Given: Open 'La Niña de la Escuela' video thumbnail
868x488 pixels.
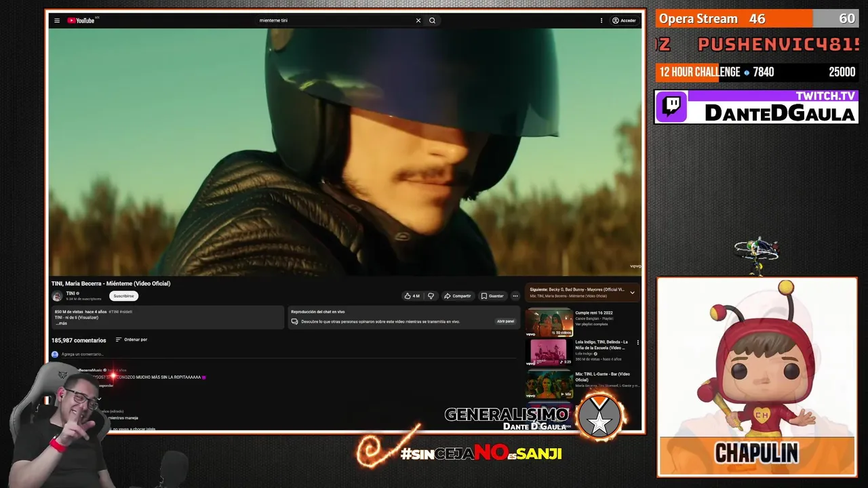Looking at the screenshot, I should click(x=549, y=352).
